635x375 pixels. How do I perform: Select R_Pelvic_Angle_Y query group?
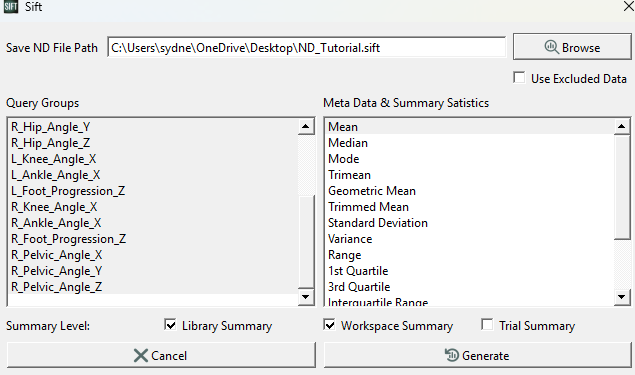tap(153, 271)
